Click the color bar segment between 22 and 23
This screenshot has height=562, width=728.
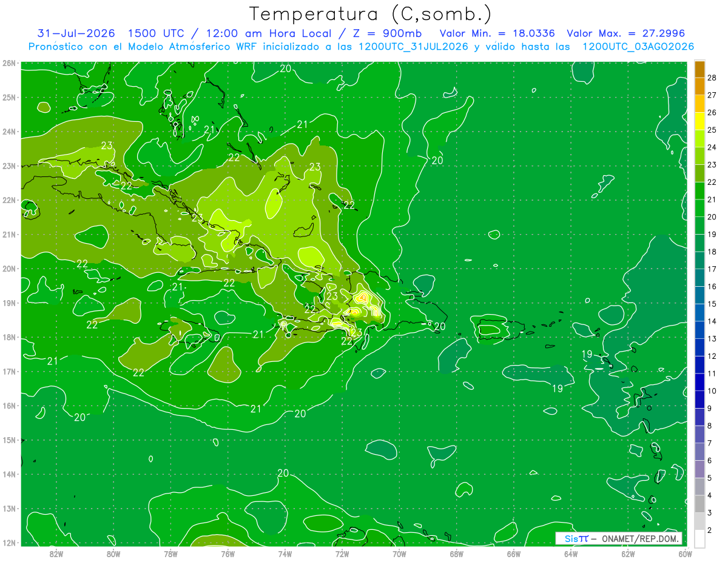pos(699,173)
